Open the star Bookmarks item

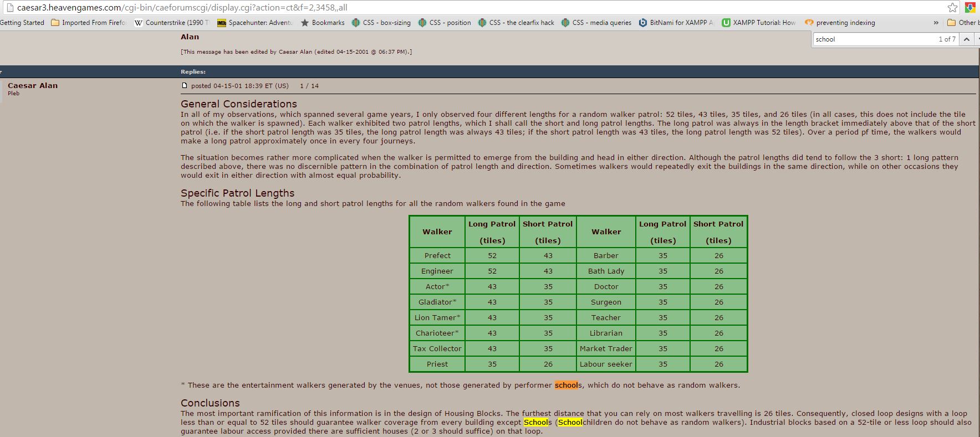pos(323,23)
